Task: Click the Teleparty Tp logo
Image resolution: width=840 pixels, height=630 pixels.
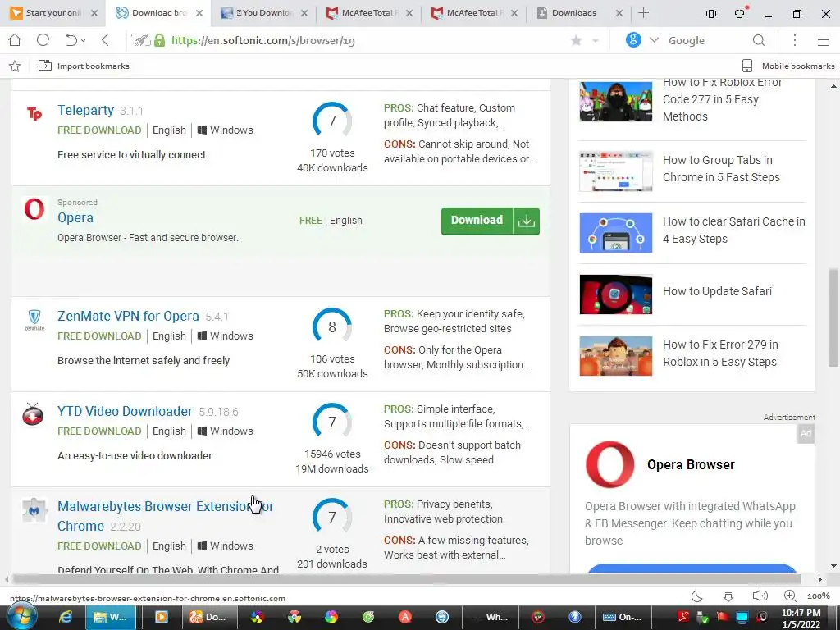Action: click(34, 113)
